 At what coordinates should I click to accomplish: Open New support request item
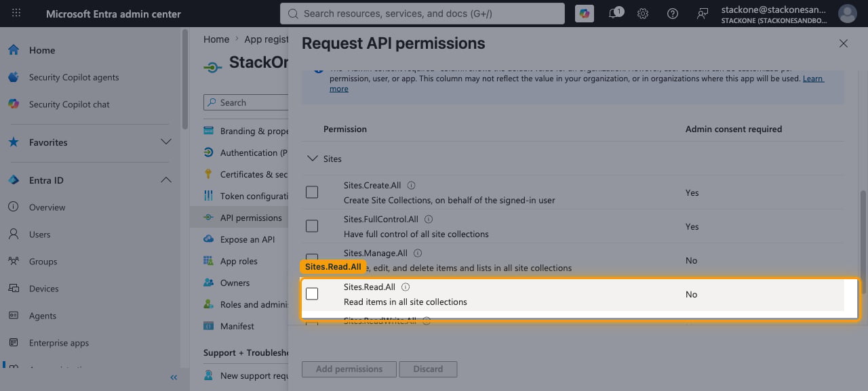point(245,375)
